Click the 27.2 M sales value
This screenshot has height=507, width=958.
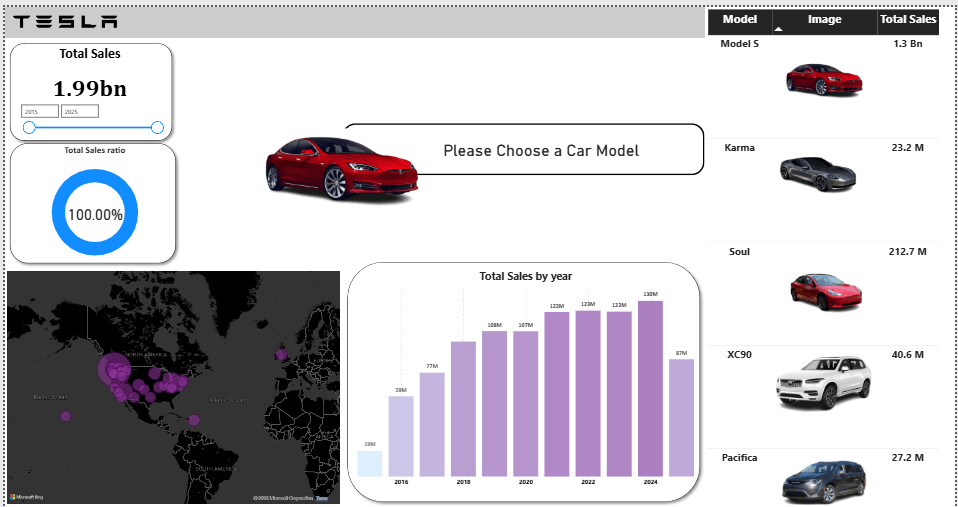(x=907, y=458)
